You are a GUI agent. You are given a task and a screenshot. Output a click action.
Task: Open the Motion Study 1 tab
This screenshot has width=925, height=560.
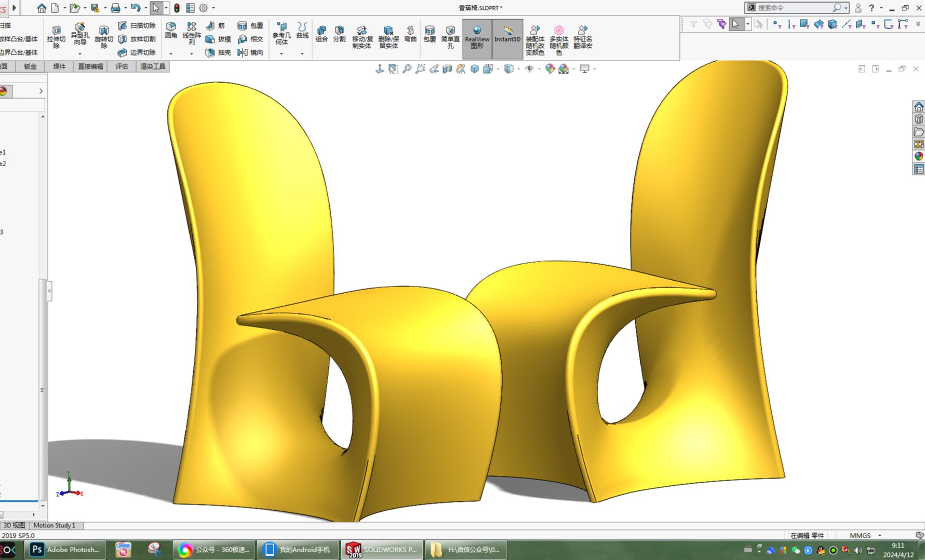(55, 525)
